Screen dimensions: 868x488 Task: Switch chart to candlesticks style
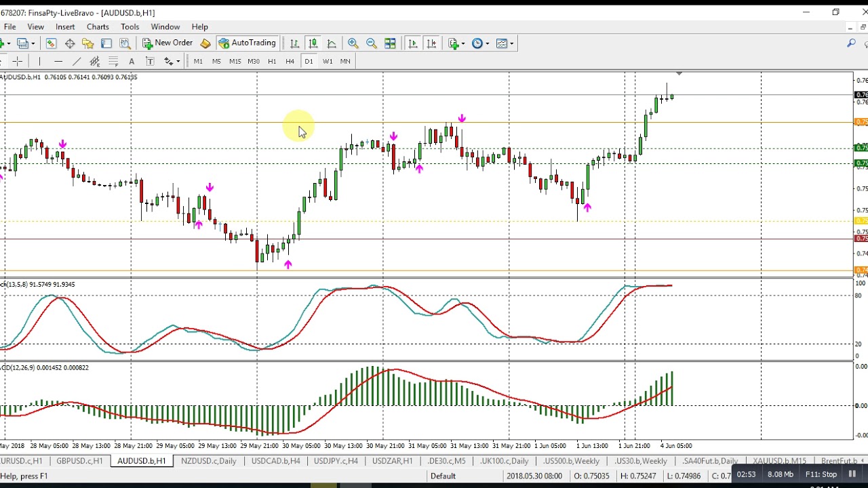pyautogui.click(x=313, y=43)
